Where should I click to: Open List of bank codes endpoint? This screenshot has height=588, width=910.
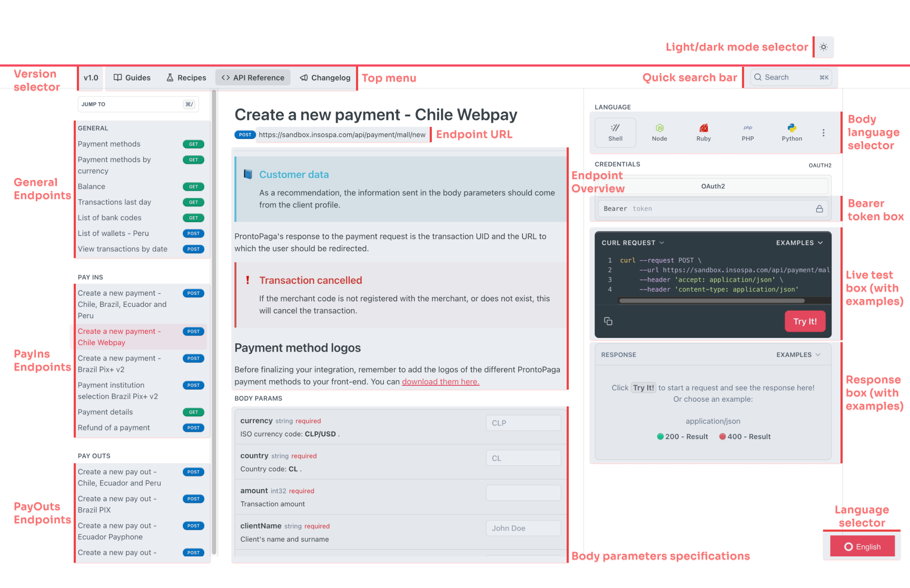point(141,218)
